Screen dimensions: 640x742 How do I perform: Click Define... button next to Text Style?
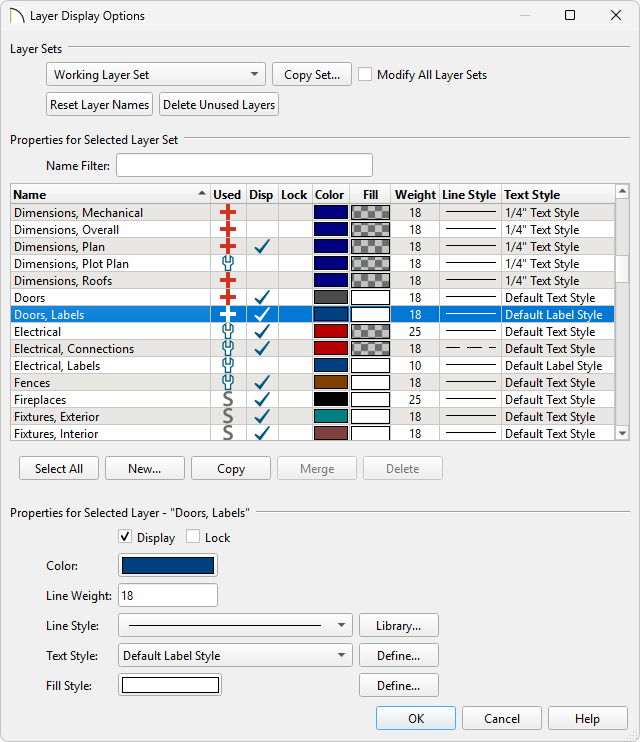pyautogui.click(x=399, y=655)
